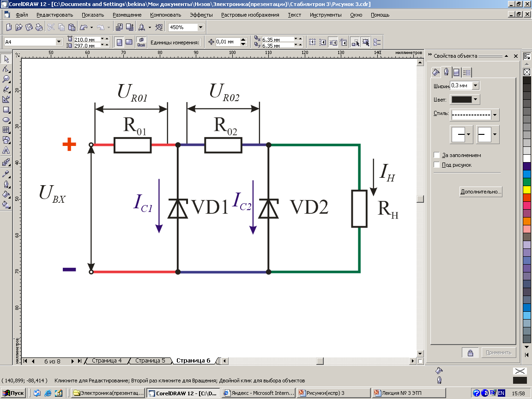Go to the next page arrow
The image size is (532, 399).
(x=73, y=361)
